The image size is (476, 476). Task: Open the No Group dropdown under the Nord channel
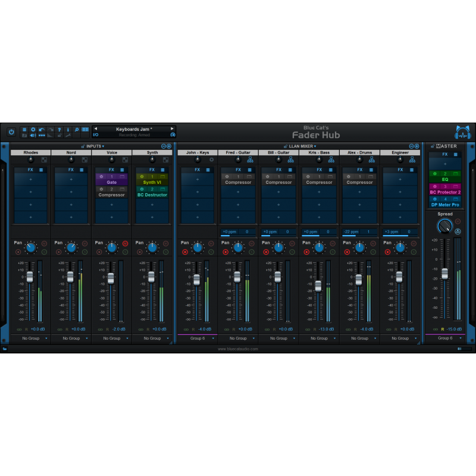click(x=71, y=338)
